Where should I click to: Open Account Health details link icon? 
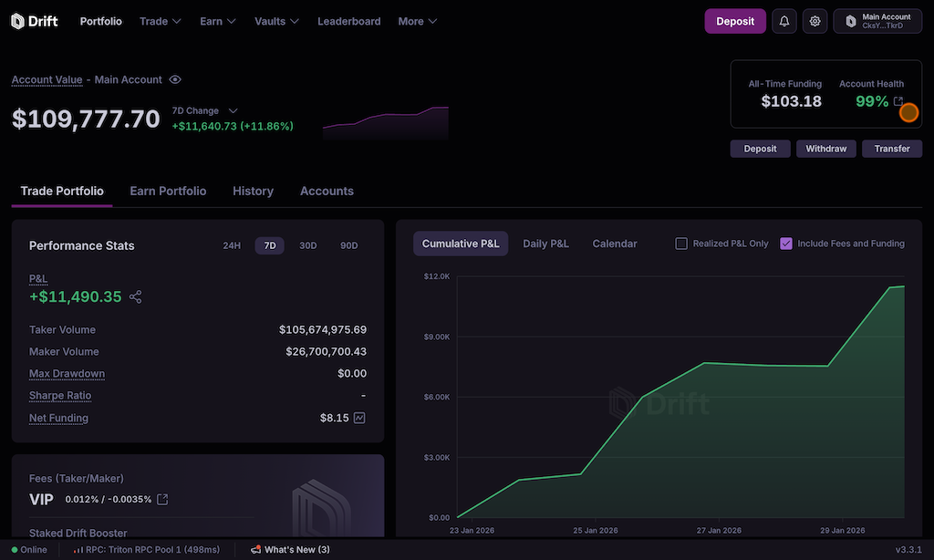tap(898, 101)
